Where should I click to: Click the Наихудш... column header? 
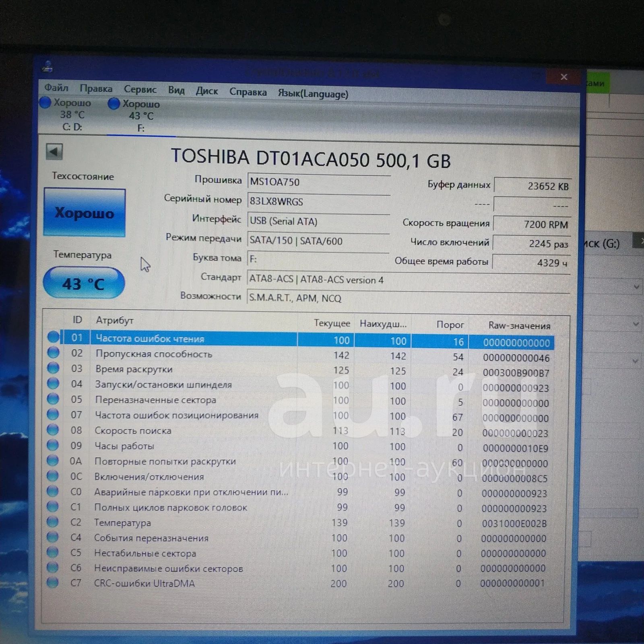(x=383, y=324)
